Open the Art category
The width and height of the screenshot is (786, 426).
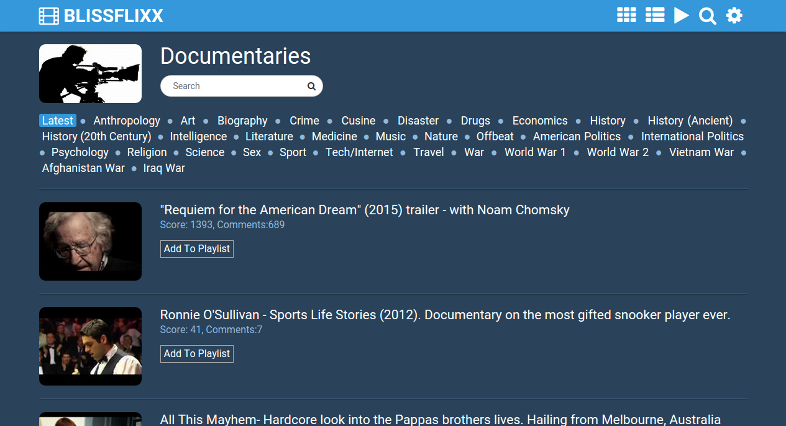coord(188,121)
